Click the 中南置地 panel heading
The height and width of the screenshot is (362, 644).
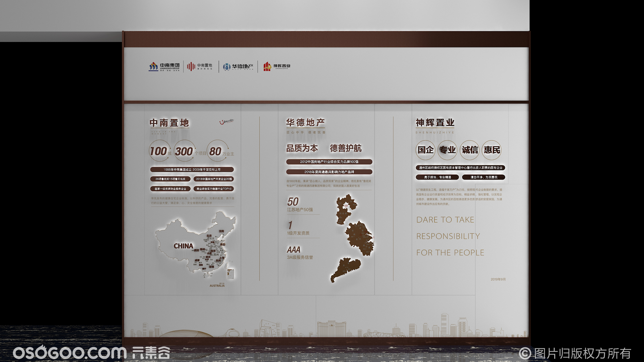(x=169, y=123)
